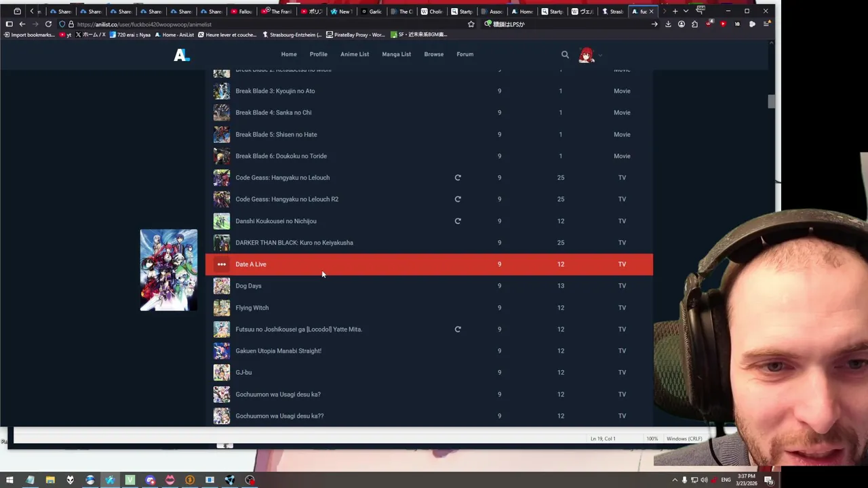Open Break Blade 6: Doukoku no Toride
The width and height of the screenshot is (868, 488).
[281, 156]
